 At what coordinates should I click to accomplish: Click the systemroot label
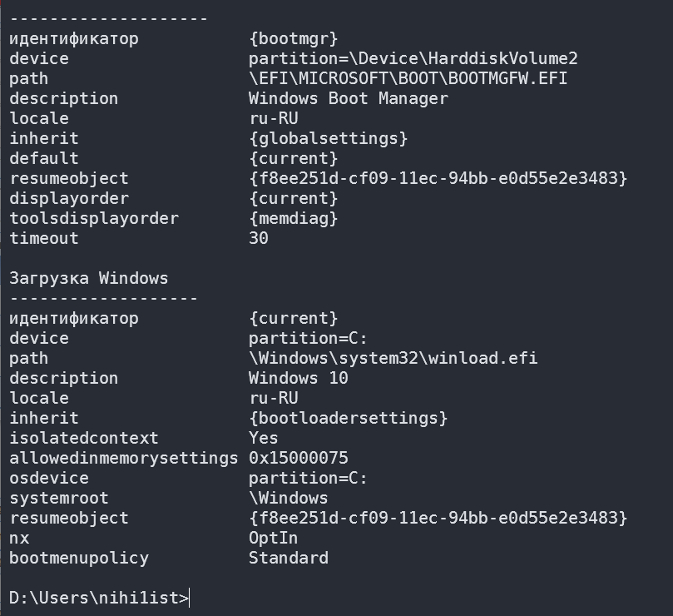(59, 499)
